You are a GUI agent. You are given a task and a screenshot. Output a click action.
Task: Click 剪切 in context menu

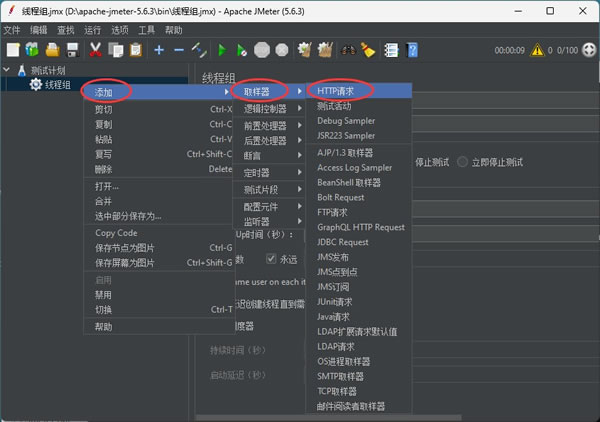pos(158,109)
